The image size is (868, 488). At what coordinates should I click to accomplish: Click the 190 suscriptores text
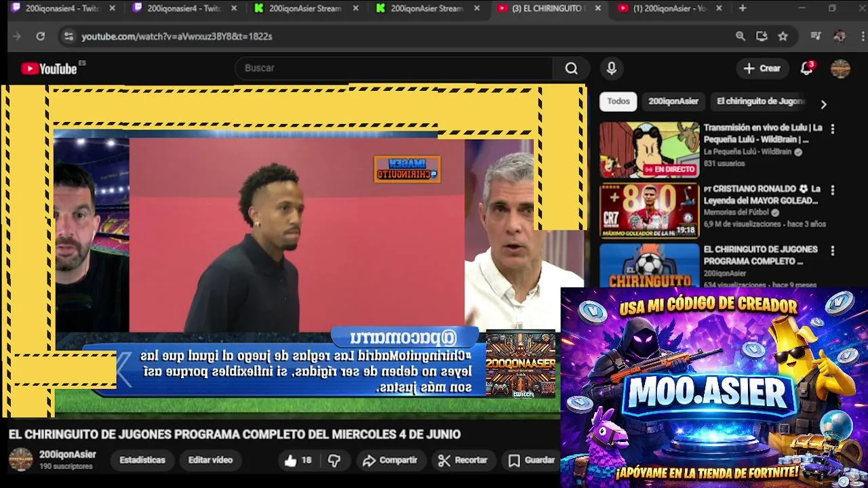coord(66,467)
